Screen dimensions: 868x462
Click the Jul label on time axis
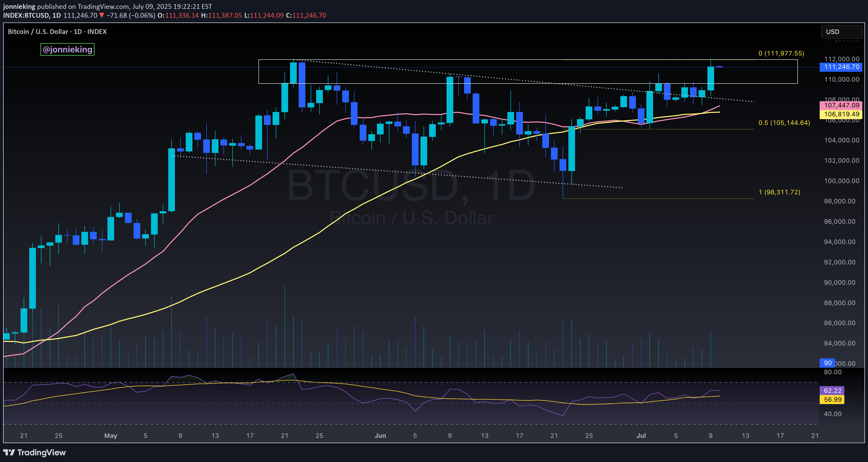pos(641,435)
